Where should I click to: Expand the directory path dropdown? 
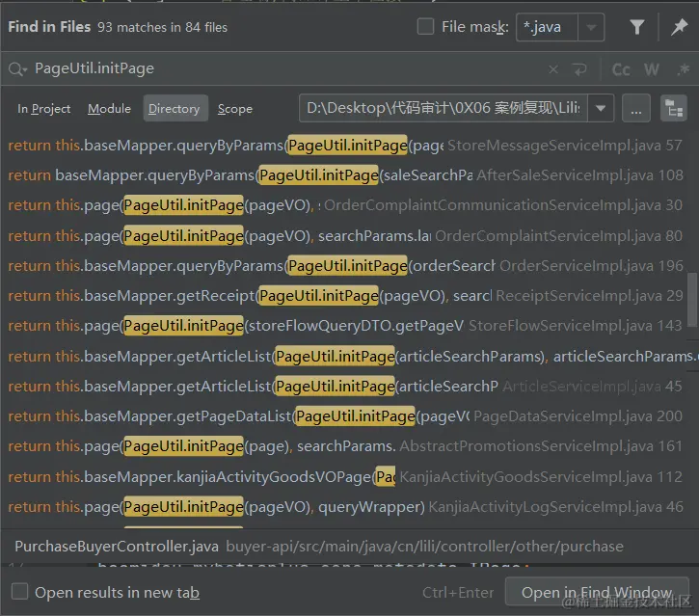(x=601, y=108)
